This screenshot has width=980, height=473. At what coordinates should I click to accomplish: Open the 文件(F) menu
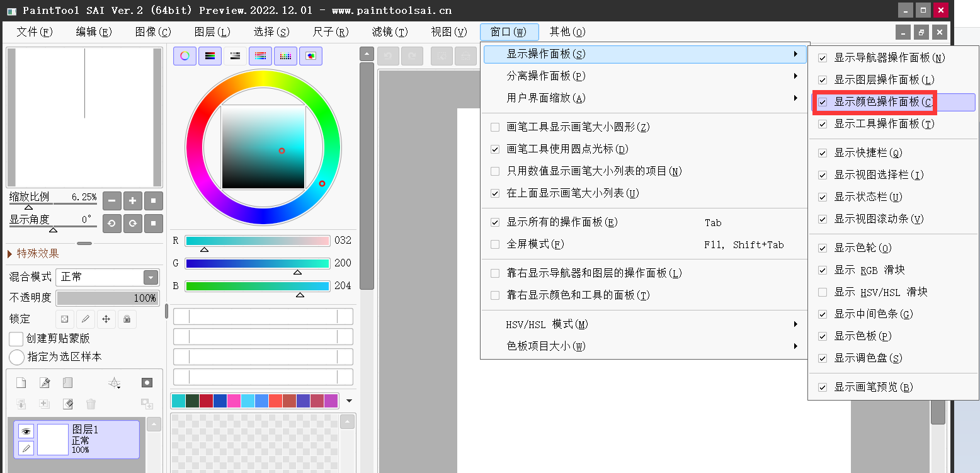tap(35, 32)
